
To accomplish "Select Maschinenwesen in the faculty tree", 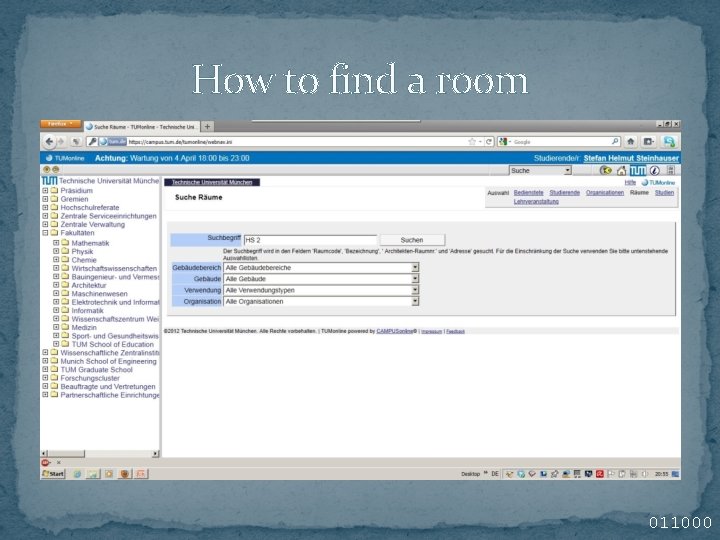I will (100, 294).
